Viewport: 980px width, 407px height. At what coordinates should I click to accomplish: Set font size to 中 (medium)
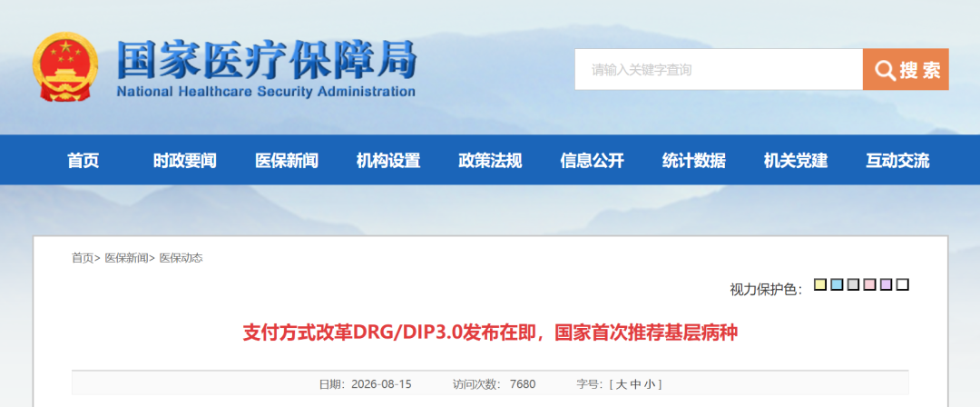[635, 383]
